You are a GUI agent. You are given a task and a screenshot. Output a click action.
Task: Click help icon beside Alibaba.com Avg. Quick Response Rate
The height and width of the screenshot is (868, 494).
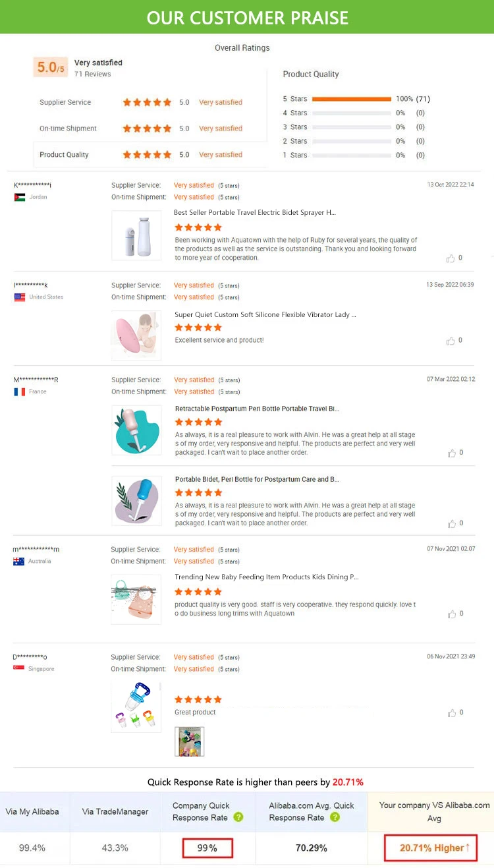coord(335,817)
